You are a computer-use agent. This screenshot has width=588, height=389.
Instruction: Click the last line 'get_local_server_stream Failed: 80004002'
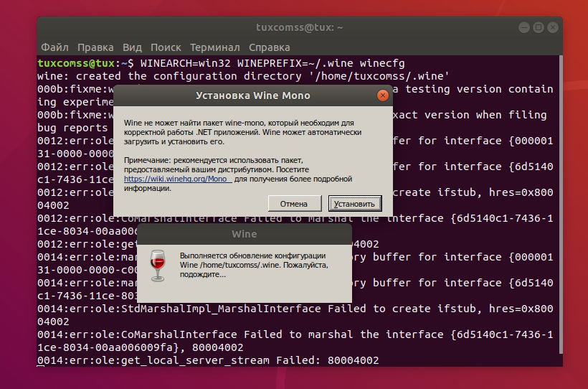click(x=208, y=360)
